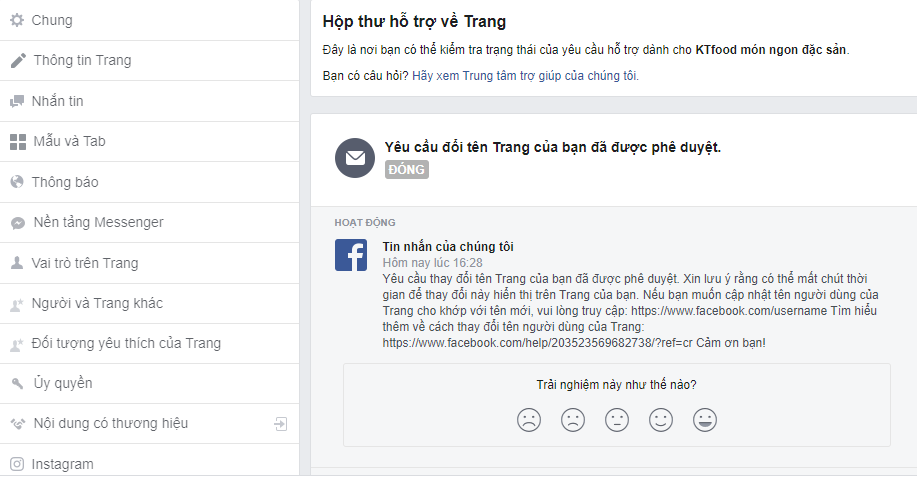Click the pencil icon for Thông tin Trang
The image size is (917, 479).
[18, 60]
